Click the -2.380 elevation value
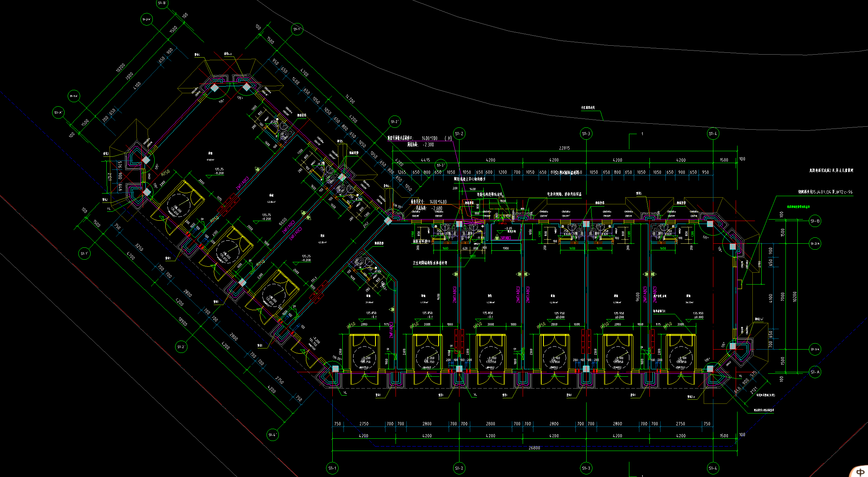The width and height of the screenshot is (868, 477). tap(428, 145)
